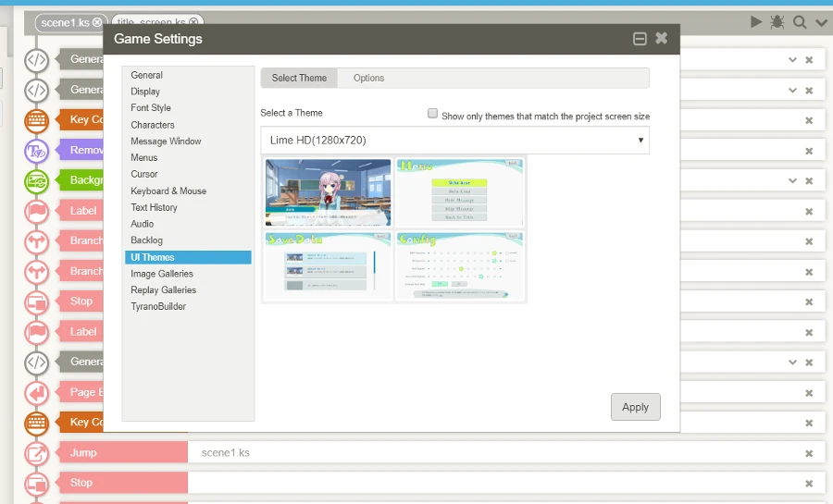The image size is (833, 504).
Task: Delete the Jump scene1.ks row with x
Action: [809, 453]
